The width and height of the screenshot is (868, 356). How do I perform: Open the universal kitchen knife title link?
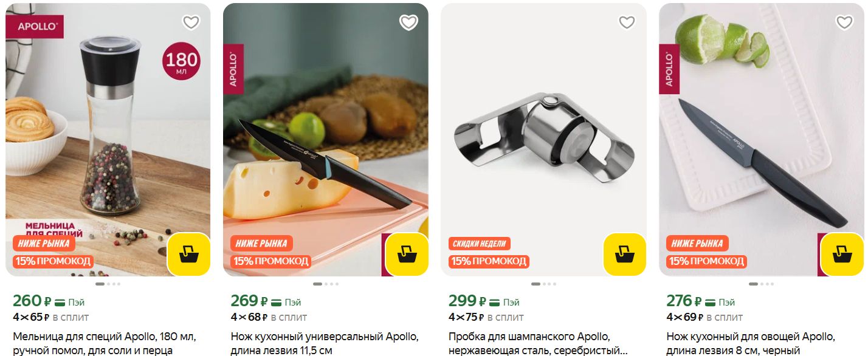pyautogui.click(x=325, y=343)
